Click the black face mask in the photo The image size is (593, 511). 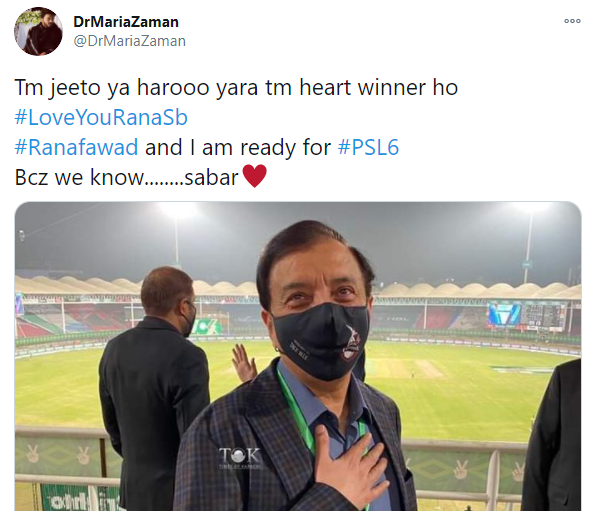(321, 340)
